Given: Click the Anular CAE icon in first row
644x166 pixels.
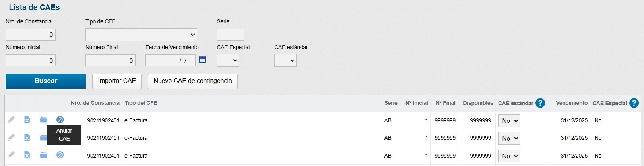Looking at the screenshot, I should click(60, 120).
